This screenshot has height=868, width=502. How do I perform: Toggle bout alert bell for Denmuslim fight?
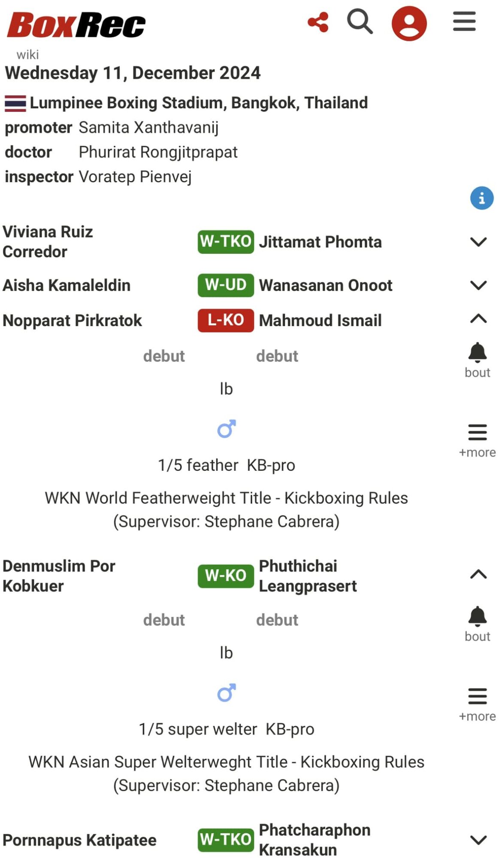[477, 617]
